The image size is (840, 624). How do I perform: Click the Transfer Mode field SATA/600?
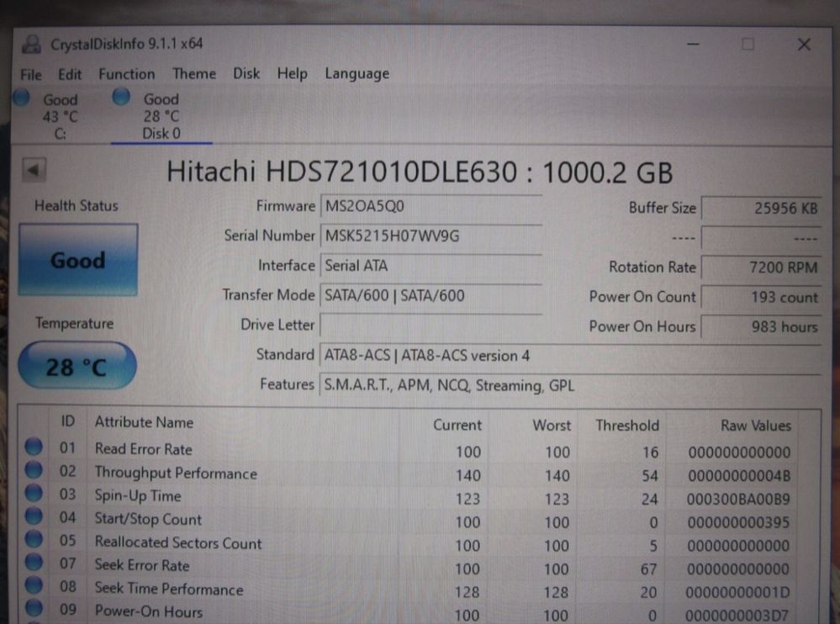tap(431, 296)
